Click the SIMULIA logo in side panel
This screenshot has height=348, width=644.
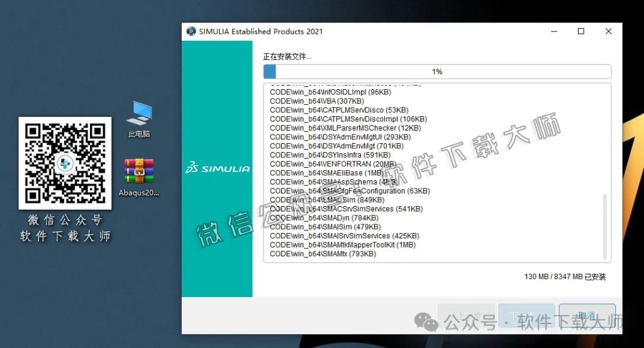coord(217,168)
